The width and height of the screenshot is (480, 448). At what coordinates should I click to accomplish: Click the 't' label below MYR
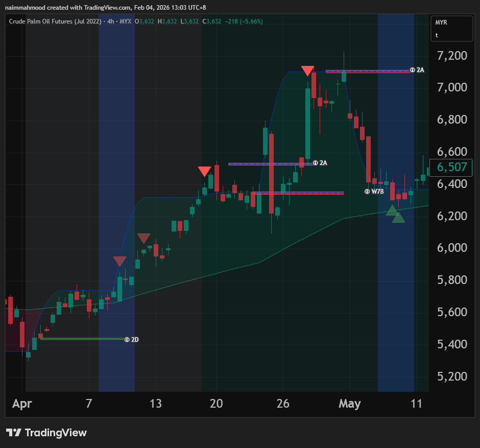[x=437, y=35]
